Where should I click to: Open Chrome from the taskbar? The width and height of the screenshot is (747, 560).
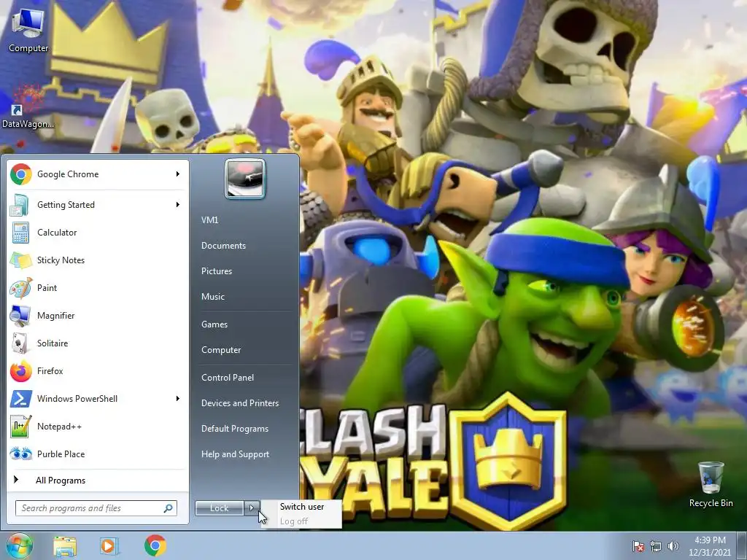(155, 545)
